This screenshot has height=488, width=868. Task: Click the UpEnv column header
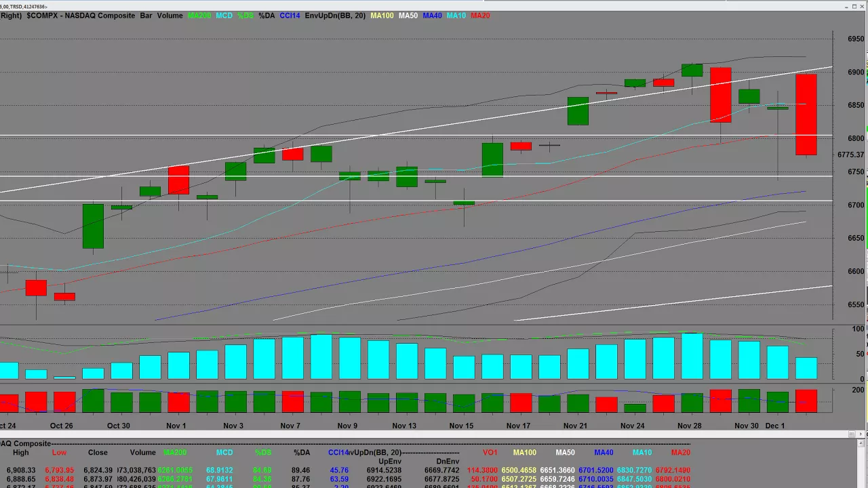pos(390,462)
